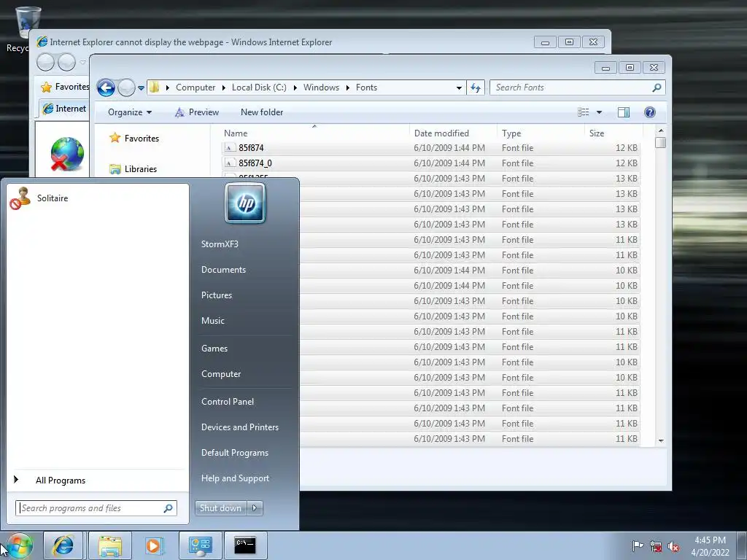Open the address bar history dropdown arrow
747x560 pixels.
tap(459, 87)
